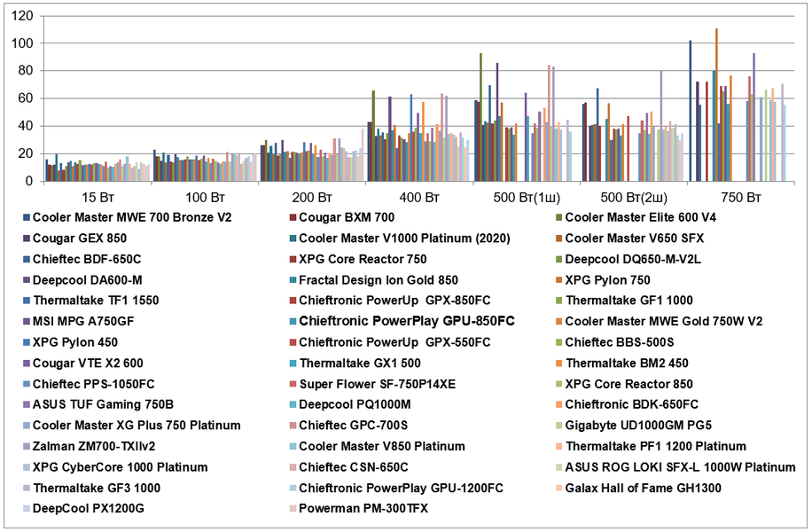Click the 500 Вт(1ш) axis label
The width and height of the screenshot is (812, 532).
coord(527,198)
